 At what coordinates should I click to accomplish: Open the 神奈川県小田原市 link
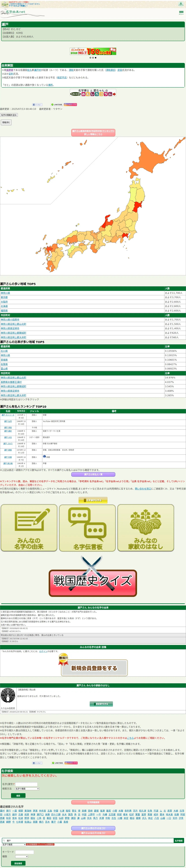click(x=10, y=319)
